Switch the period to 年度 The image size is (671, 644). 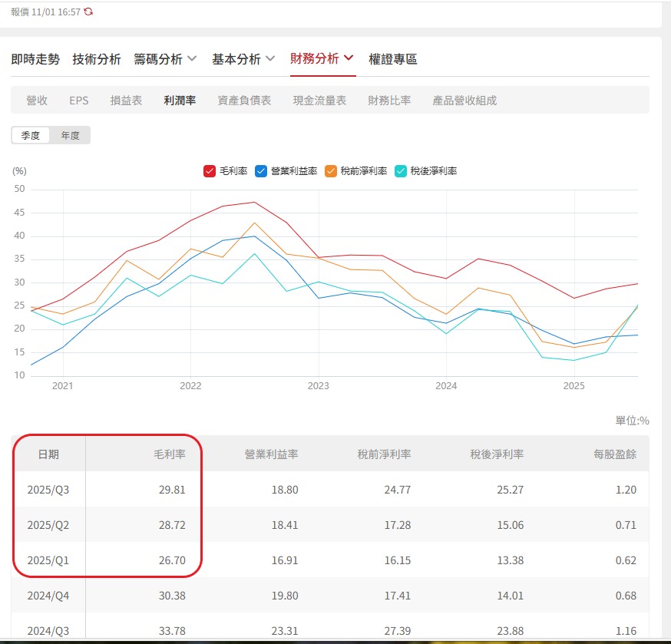[x=70, y=135]
